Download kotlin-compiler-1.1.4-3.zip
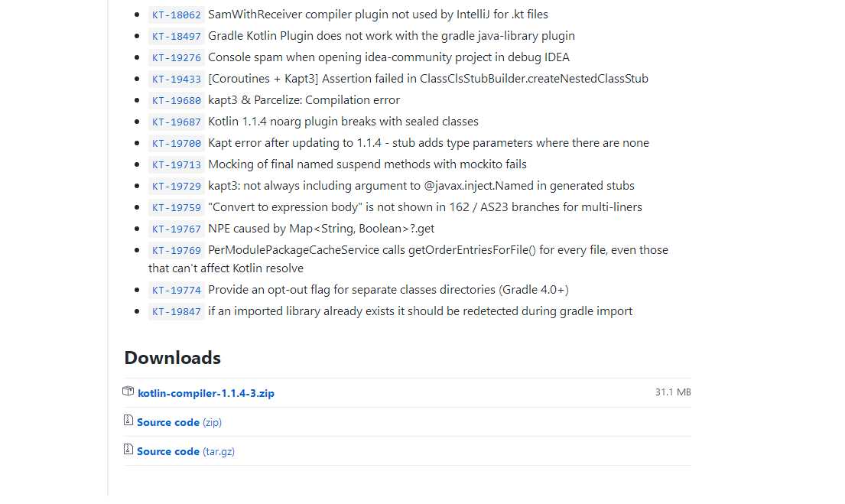Screen dimensions: 845x504 206,394
